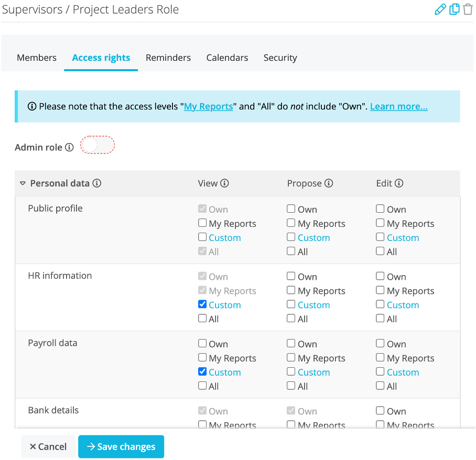Click the Save changes button

pyautogui.click(x=121, y=447)
